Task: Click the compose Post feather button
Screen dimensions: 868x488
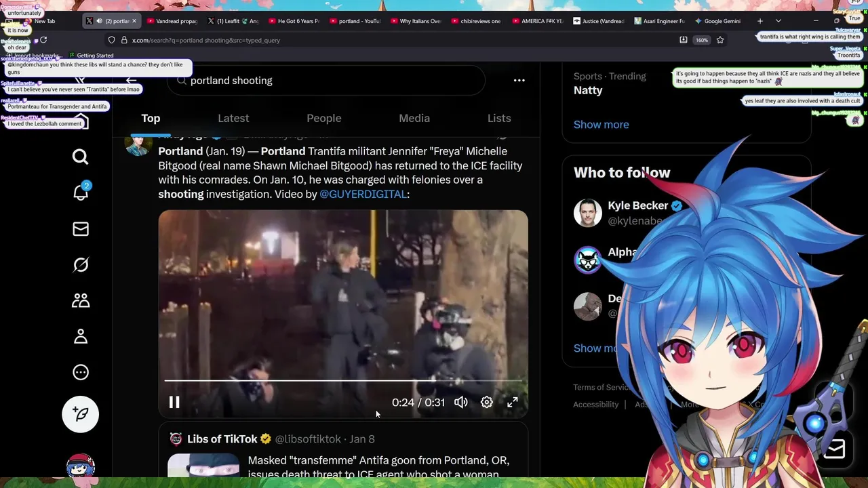Action: (80, 414)
